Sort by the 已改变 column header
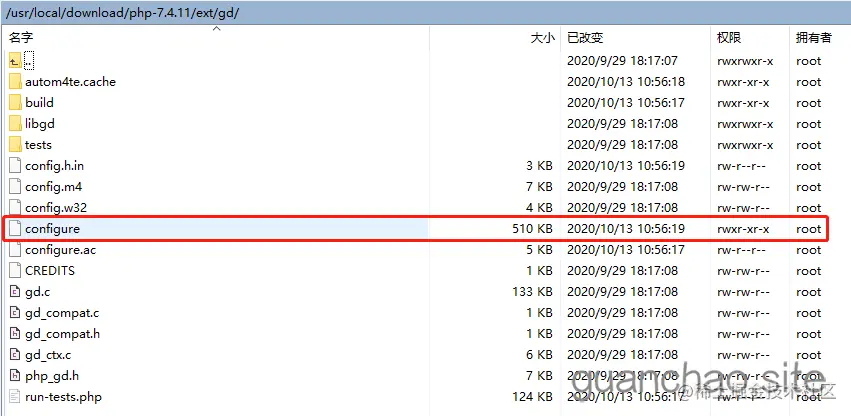This screenshot has width=851, height=416. coord(585,37)
